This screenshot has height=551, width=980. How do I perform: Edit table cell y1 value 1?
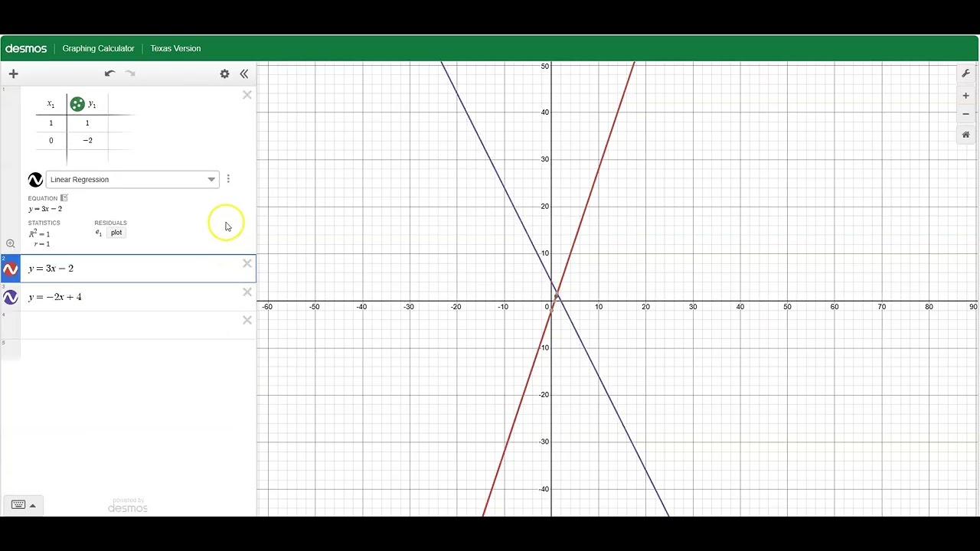point(87,123)
